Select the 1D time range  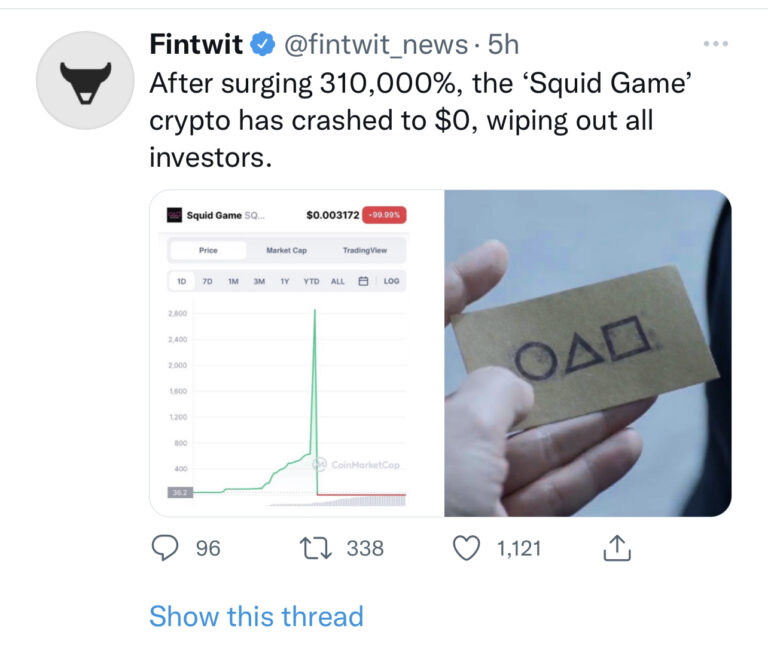(181, 281)
